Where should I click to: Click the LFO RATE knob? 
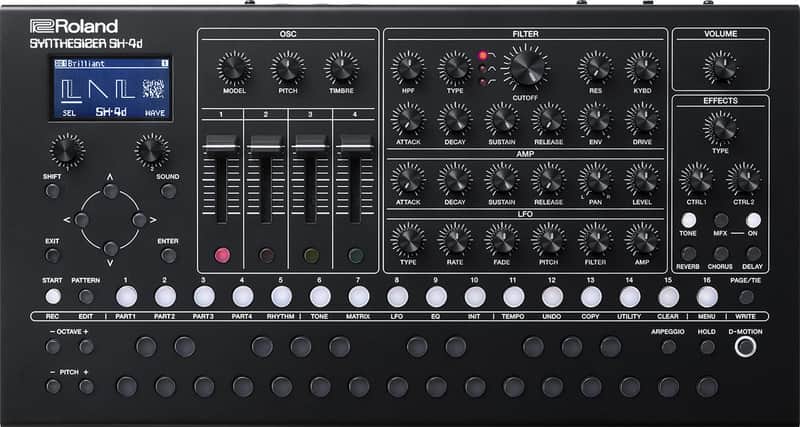455,240
